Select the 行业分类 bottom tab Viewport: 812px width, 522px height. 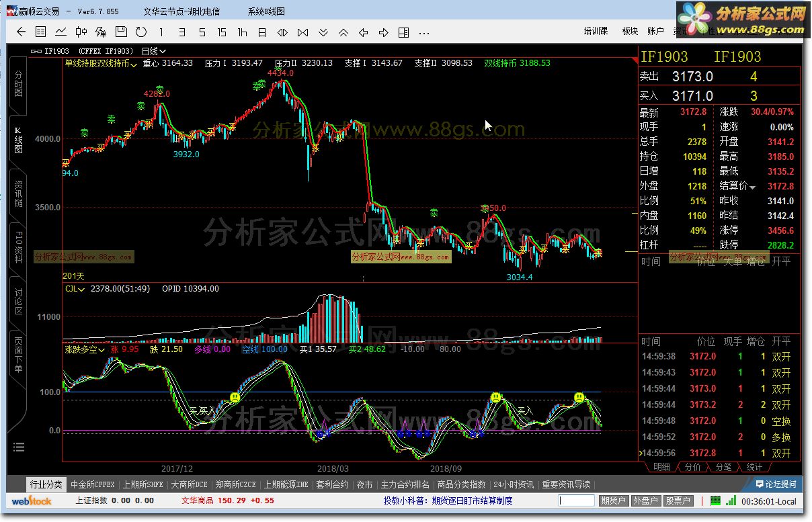tap(46, 484)
